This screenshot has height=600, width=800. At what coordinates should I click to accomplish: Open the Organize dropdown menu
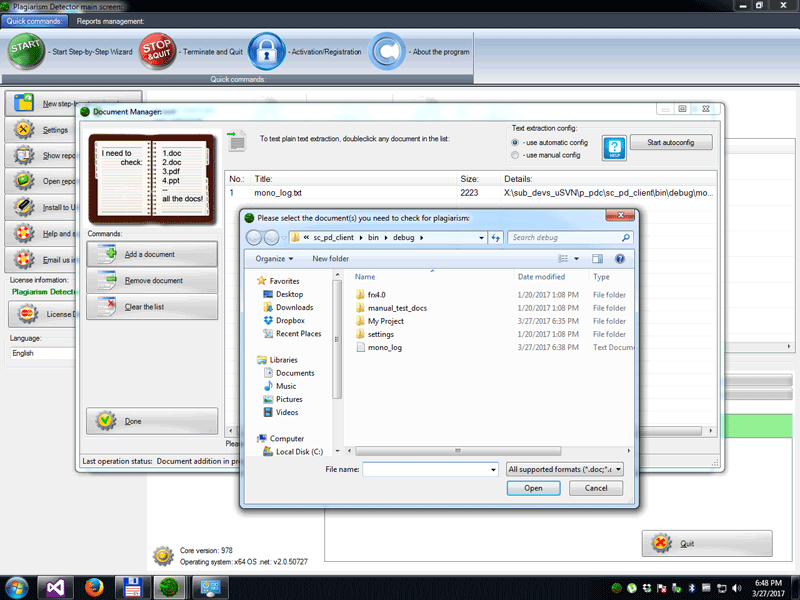tap(274, 259)
